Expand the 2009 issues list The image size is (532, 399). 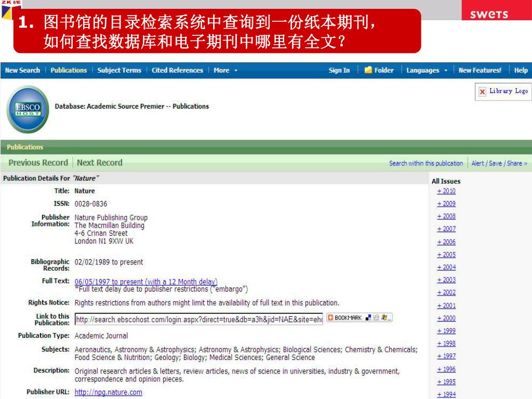tap(446, 204)
